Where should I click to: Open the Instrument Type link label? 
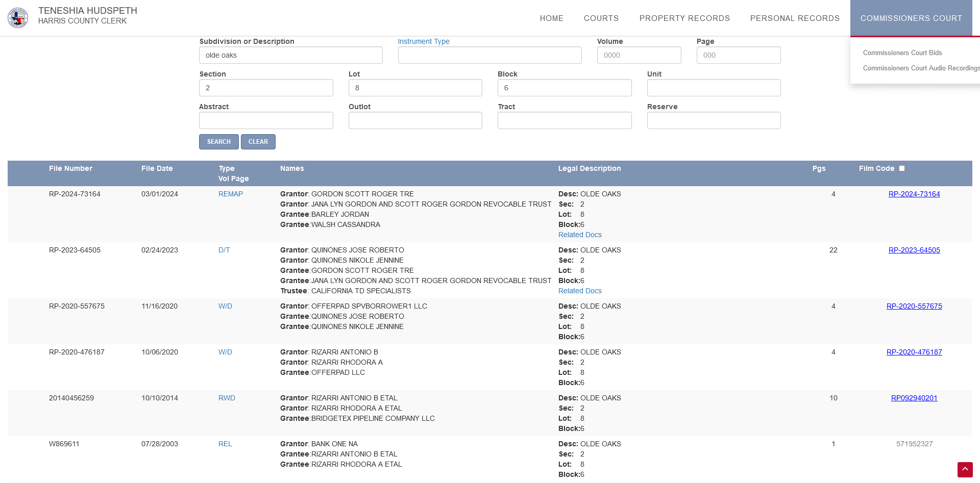tap(424, 41)
